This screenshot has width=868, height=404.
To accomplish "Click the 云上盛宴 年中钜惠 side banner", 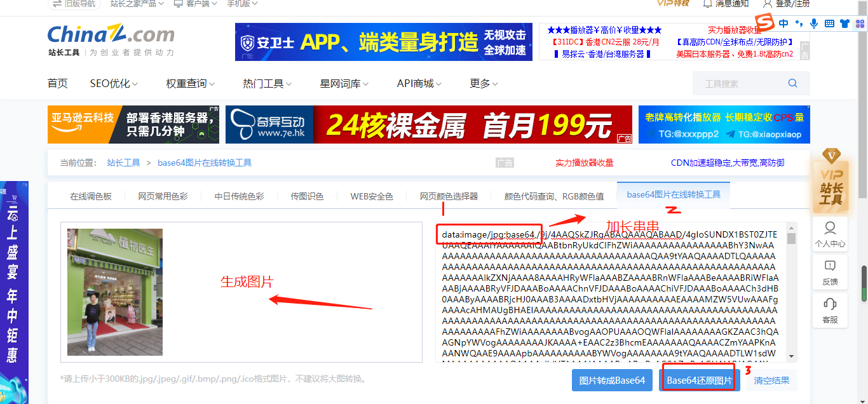I will click(x=14, y=292).
